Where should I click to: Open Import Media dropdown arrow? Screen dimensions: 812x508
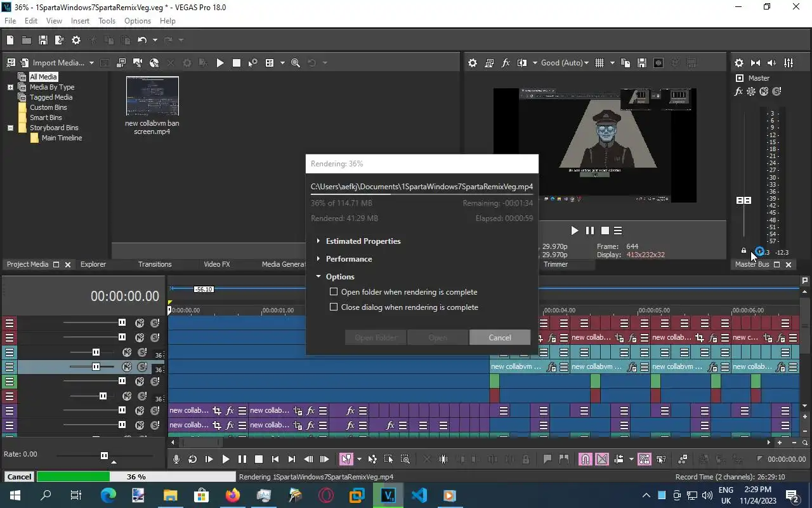pos(91,63)
